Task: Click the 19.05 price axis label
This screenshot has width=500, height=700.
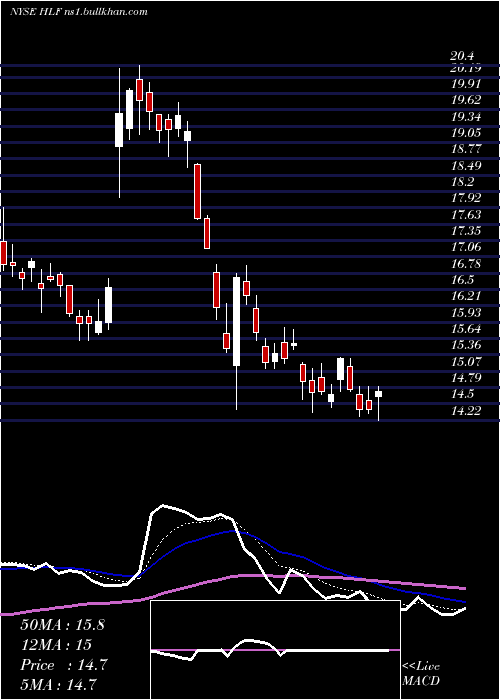Action: (x=466, y=133)
